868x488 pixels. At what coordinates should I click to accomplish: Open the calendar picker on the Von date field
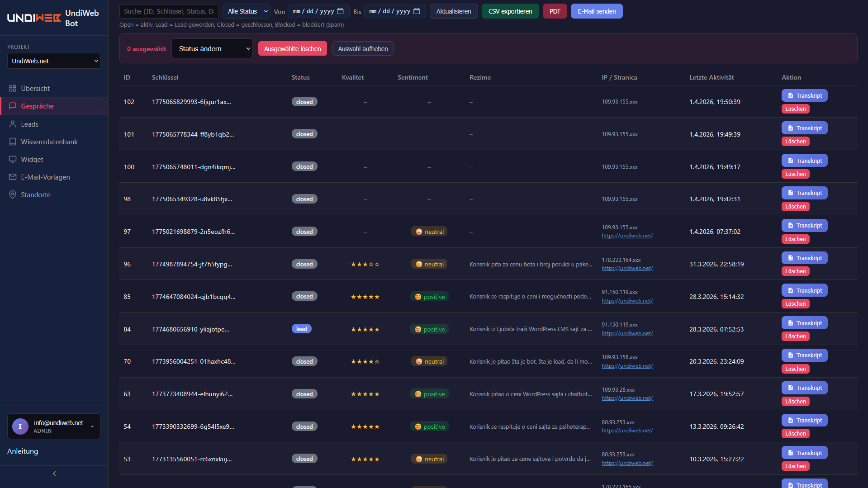coord(341,11)
